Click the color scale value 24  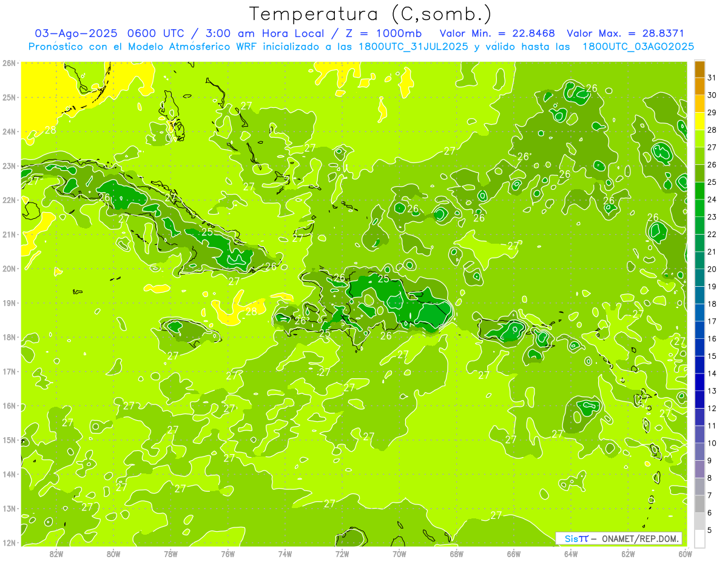[712, 199]
